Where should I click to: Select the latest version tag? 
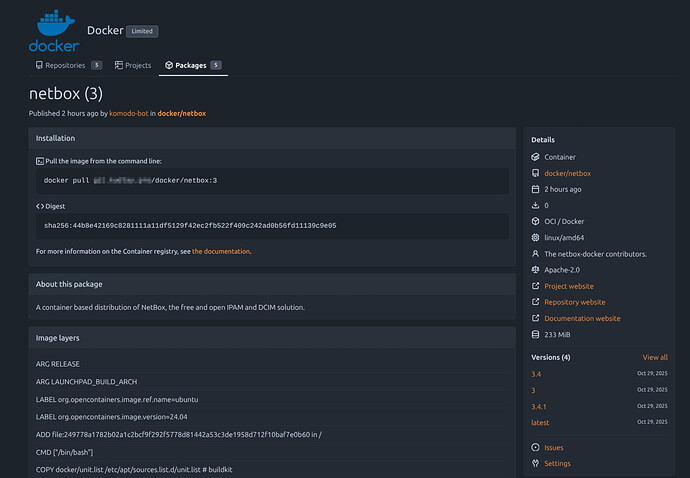[540, 422]
